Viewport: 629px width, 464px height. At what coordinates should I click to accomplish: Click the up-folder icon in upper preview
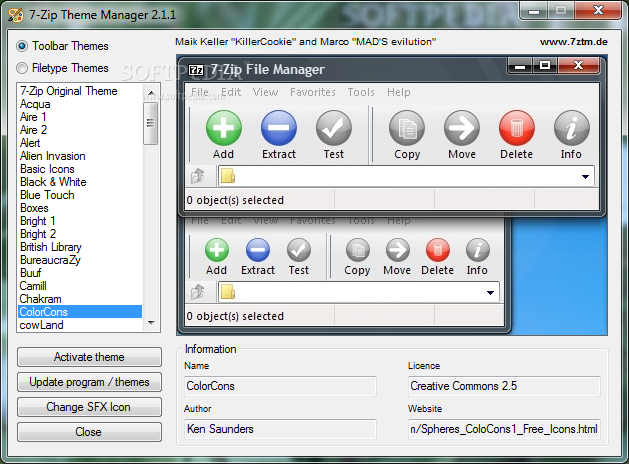pyautogui.click(x=197, y=176)
